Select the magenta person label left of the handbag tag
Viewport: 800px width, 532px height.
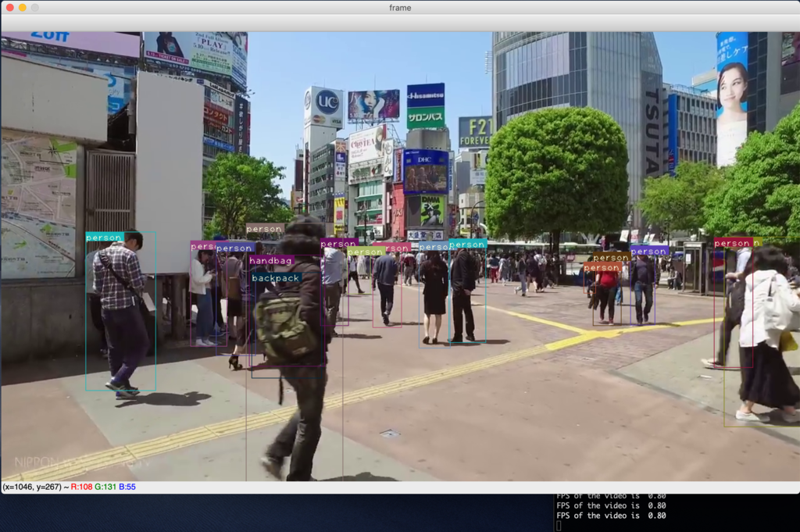click(203, 248)
